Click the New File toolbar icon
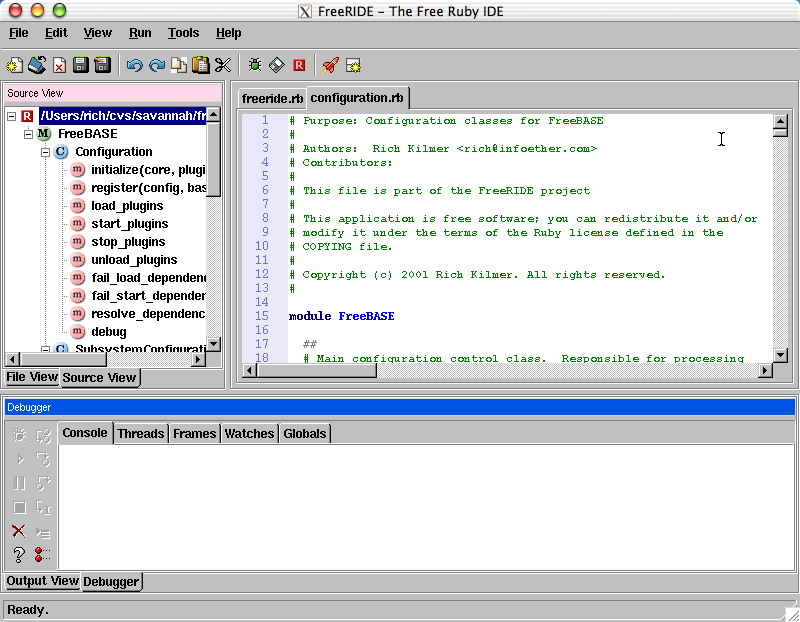The height and width of the screenshot is (622, 800). [14, 65]
